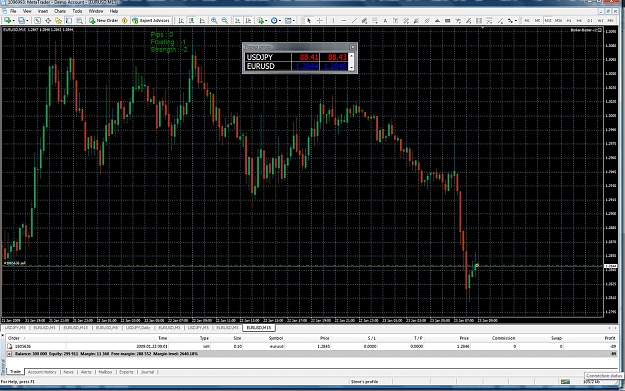Select the W1 timeframe button
625x391 pixels.
tap(600, 20)
